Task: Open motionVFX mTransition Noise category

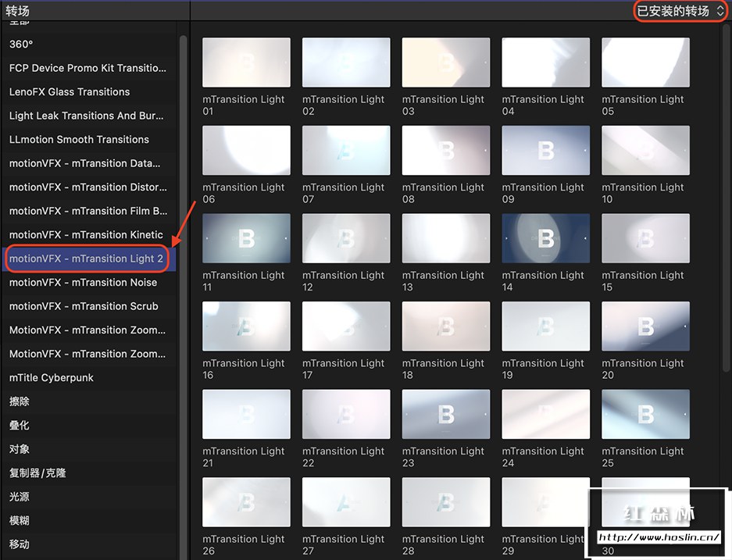Action: [89, 282]
